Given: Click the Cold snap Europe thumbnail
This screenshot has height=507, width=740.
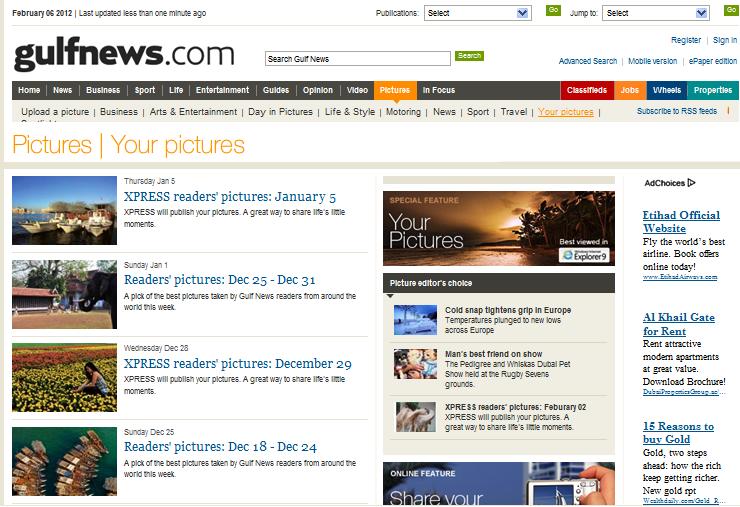Looking at the screenshot, I should [x=414, y=320].
